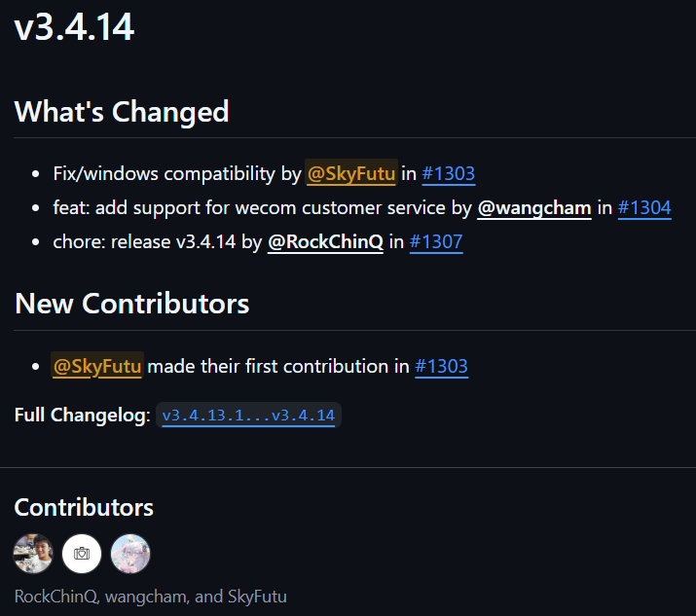Open SkyFutu's anime-style avatar under Contributors
The image size is (696, 616).
click(130, 554)
